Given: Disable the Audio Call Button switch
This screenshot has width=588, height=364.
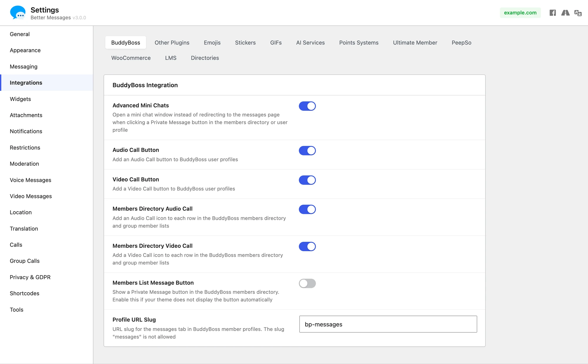Looking at the screenshot, I should [307, 151].
